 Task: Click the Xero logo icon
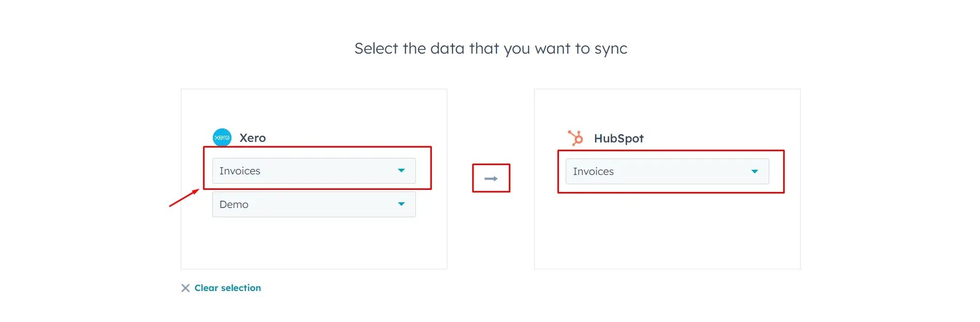222,137
